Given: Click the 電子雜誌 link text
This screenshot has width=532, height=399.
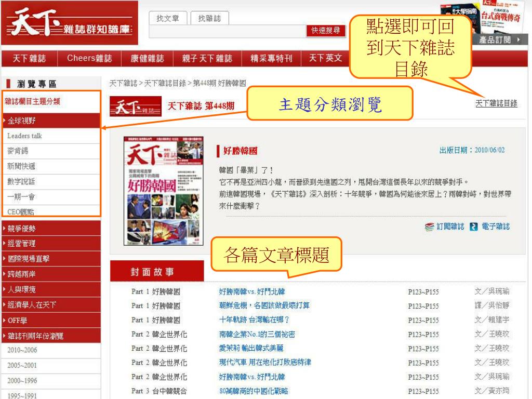Looking at the screenshot, I should pyautogui.click(x=496, y=227).
